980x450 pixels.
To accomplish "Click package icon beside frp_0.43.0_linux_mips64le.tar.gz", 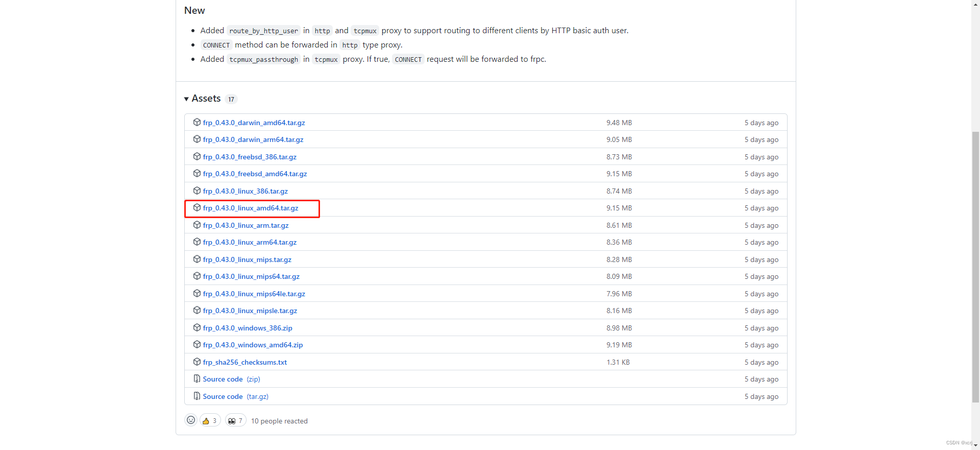I will (x=197, y=293).
